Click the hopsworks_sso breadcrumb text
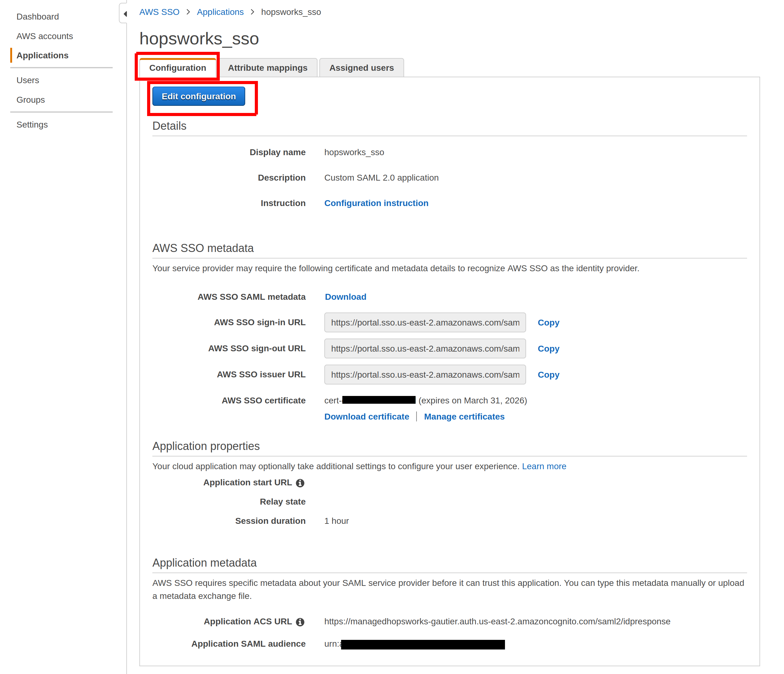This screenshot has height=674, width=784. point(291,12)
